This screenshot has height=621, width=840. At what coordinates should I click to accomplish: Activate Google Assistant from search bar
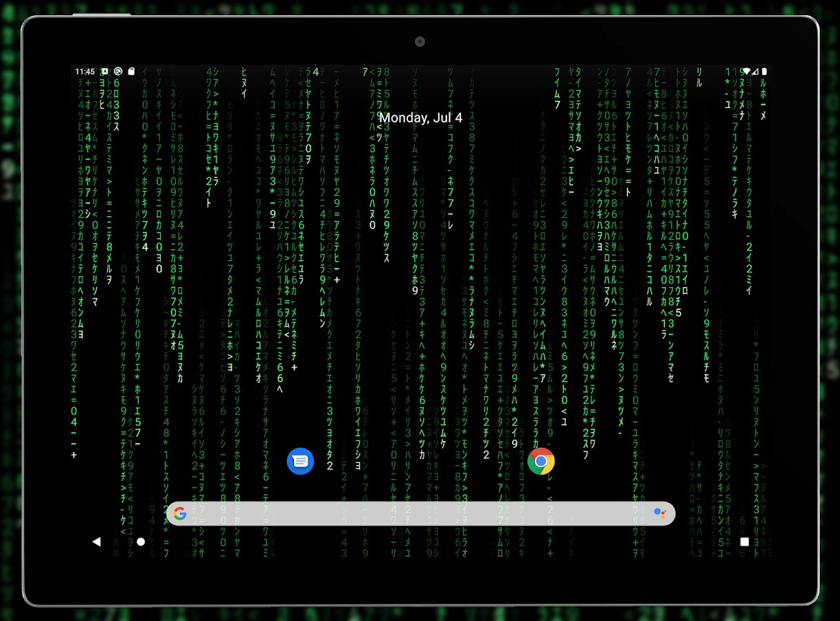click(660, 513)
